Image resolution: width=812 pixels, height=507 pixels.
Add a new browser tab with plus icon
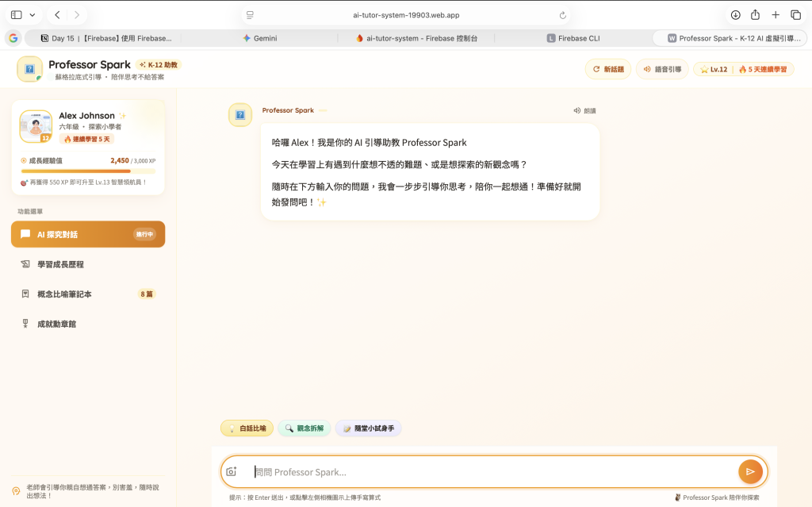point(776,15)
